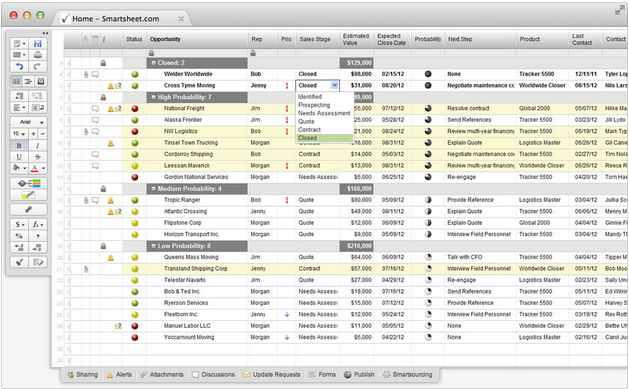629x389 pixels.
Task: Open currency format dropdown
Action: tap(19, 225)
